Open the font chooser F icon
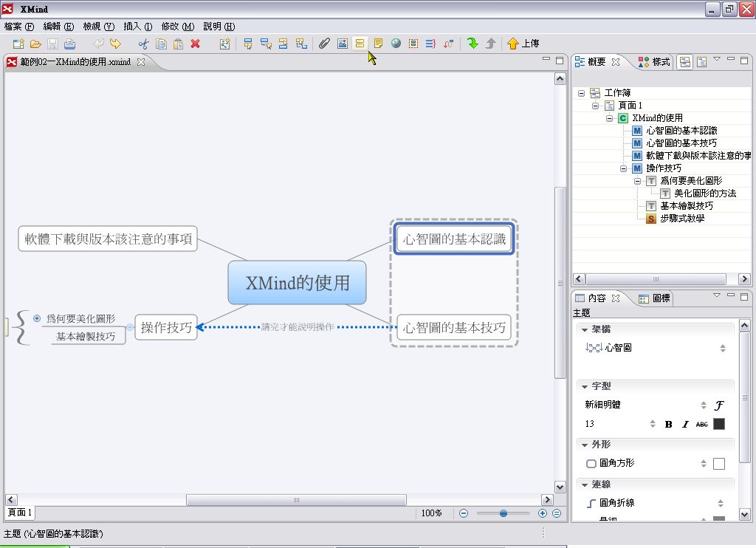Screen dimensions: 756x548 coord(719,405)
